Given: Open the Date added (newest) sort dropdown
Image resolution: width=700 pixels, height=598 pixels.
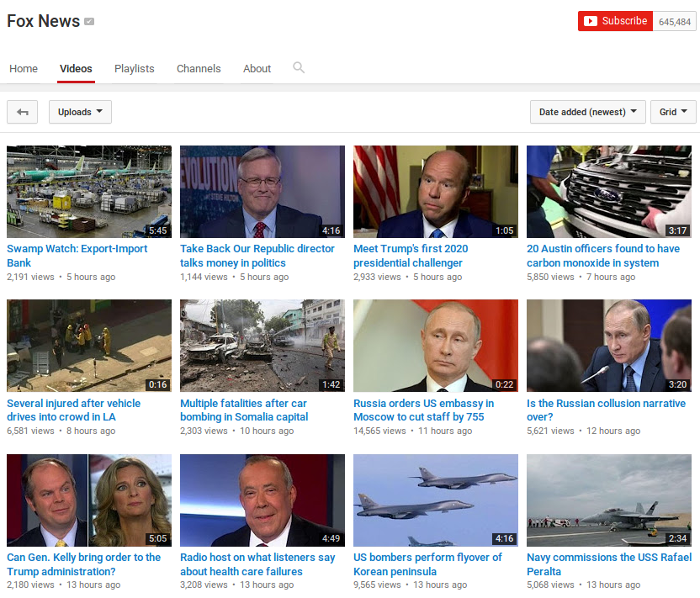Looking at the screenshot, I should coord(587,112).
